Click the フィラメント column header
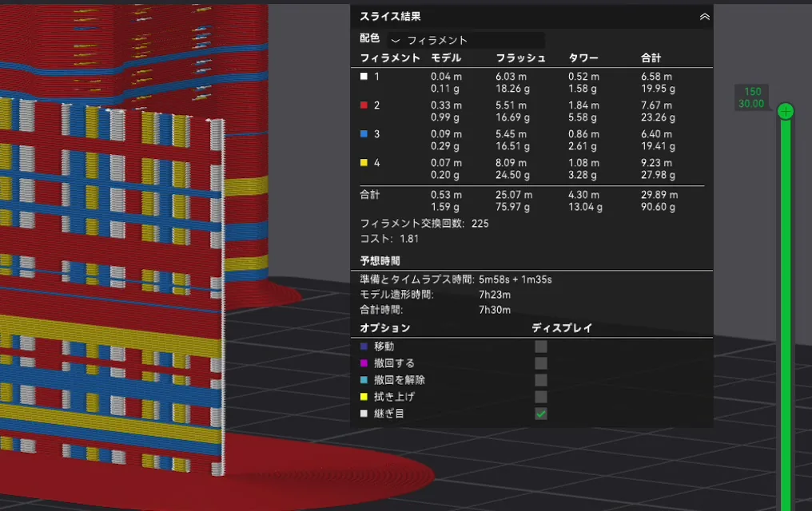Image resolution: width=812 pixels, height=511 pixels. coord(390,58)
